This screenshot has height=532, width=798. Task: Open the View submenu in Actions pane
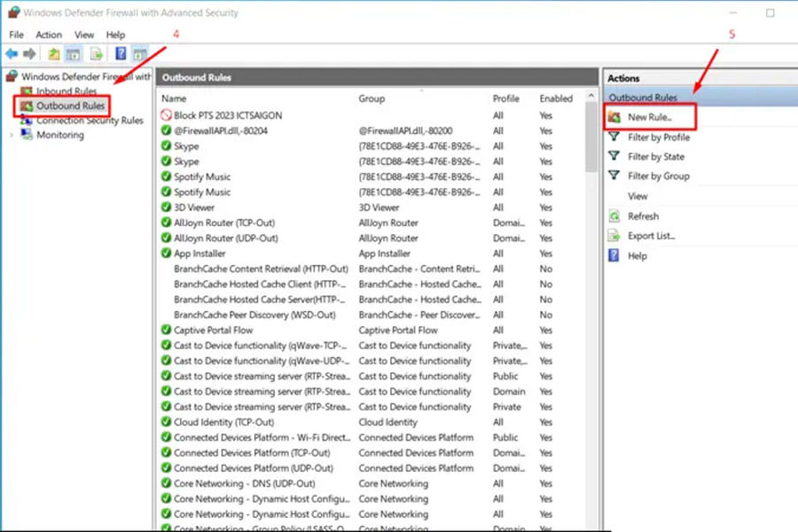[x=638, y=196]
